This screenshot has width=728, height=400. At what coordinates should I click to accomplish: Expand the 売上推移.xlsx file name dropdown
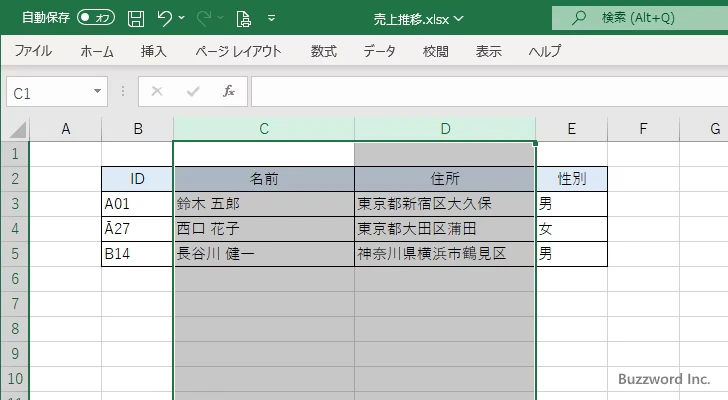(459, 19)
